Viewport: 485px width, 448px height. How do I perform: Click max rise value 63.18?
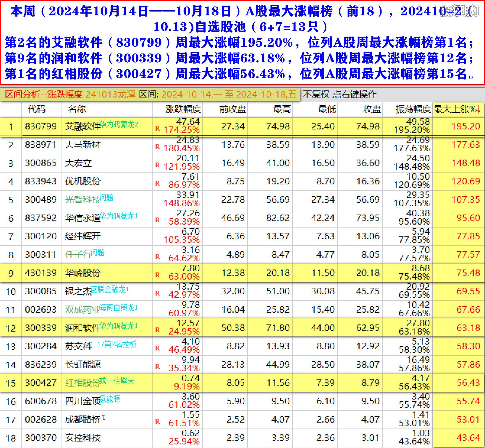[x=468, y=328]
